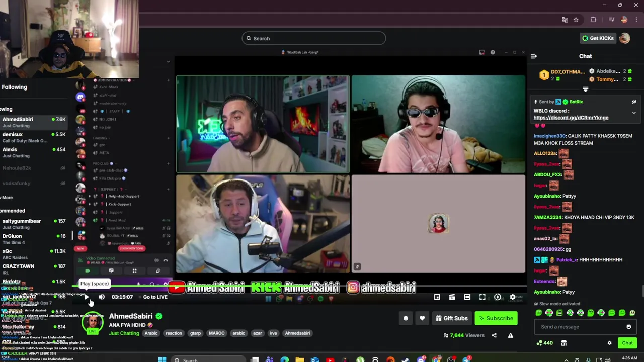Select the Arabic tag with capital A

(151, 333)
